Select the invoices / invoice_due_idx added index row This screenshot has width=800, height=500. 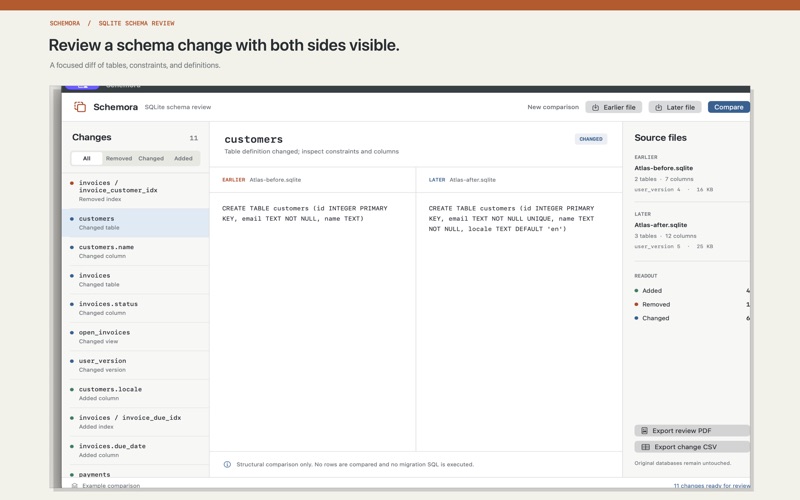pos(135,422)
